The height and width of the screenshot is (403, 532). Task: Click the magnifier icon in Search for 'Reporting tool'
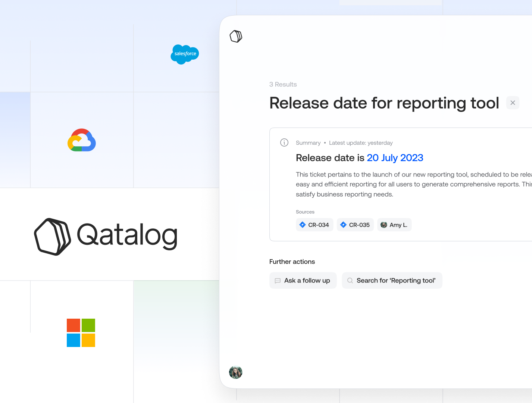click(350, 280)
